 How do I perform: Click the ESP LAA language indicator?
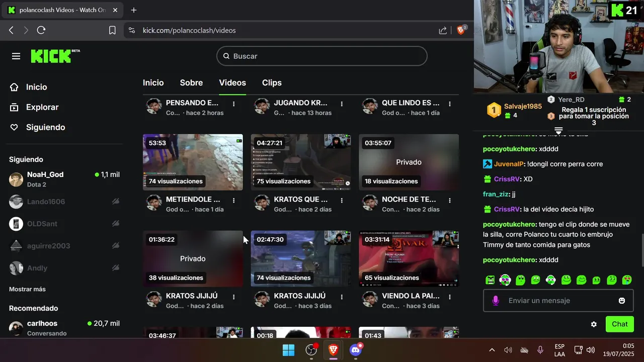click(559, 350)
